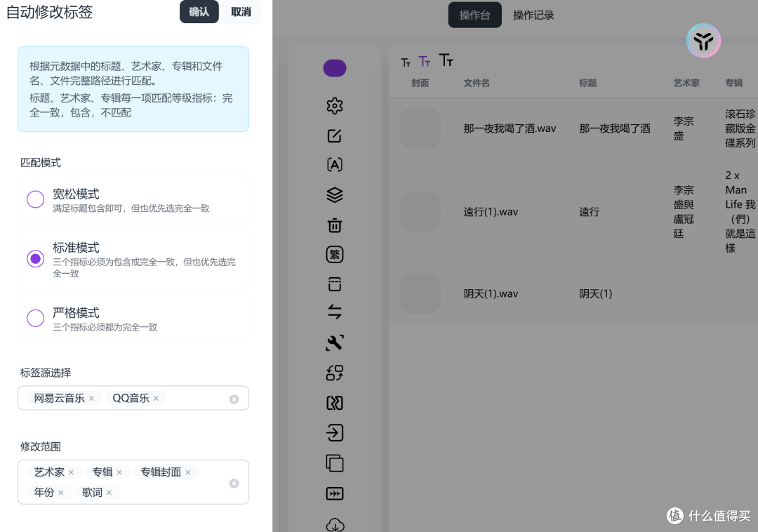The width and height of the screenshot is (758, 532).
Task: Click title cell 阴天(1)
Action: [x=596, y=294]
